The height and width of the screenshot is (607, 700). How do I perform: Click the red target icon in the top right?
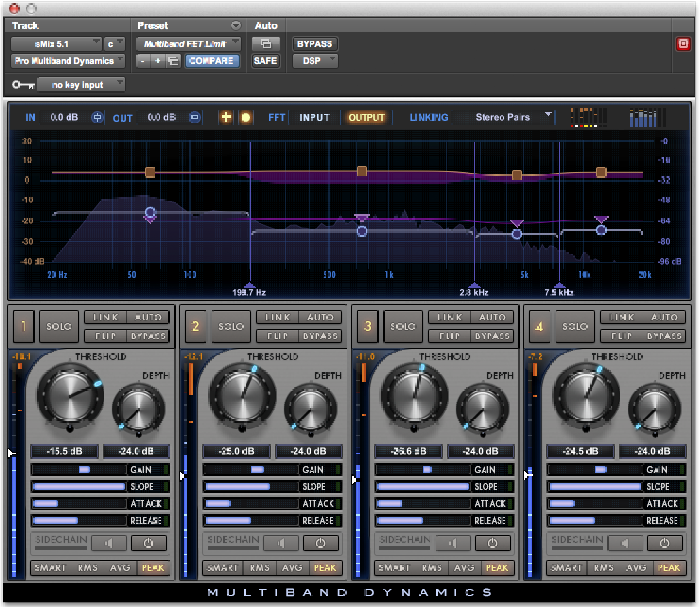(x=684, y=44)
